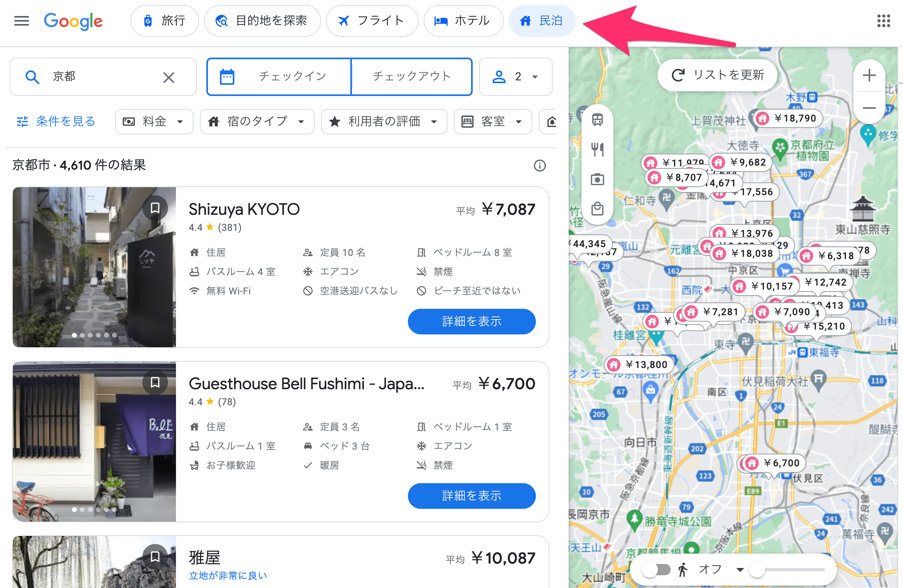Clear the 京都 search text
The height and width of the screenshot is (588, 903).
pos(169,77)
